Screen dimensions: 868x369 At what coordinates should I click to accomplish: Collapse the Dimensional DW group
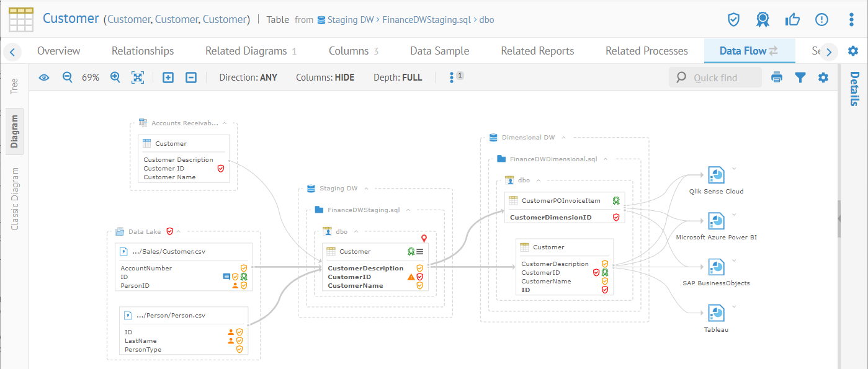coord(563,138)
